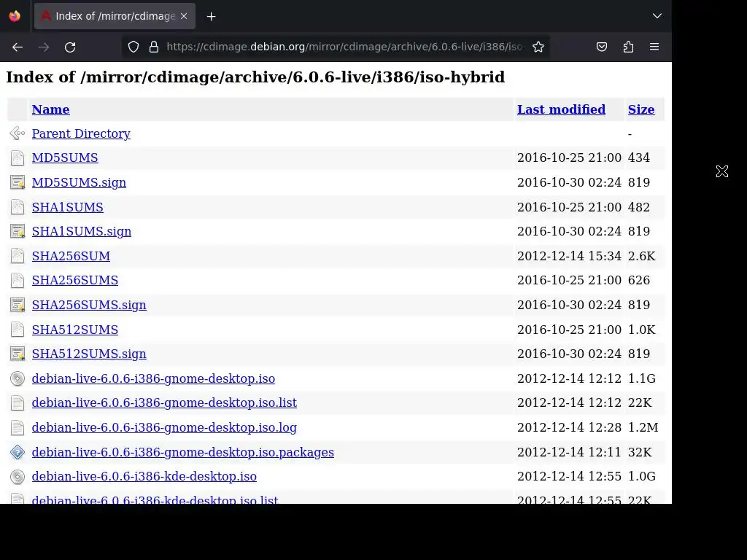This screenshot has width=747, height=560.
Task: Bookmark this page with the star
Action: (538, 47)
